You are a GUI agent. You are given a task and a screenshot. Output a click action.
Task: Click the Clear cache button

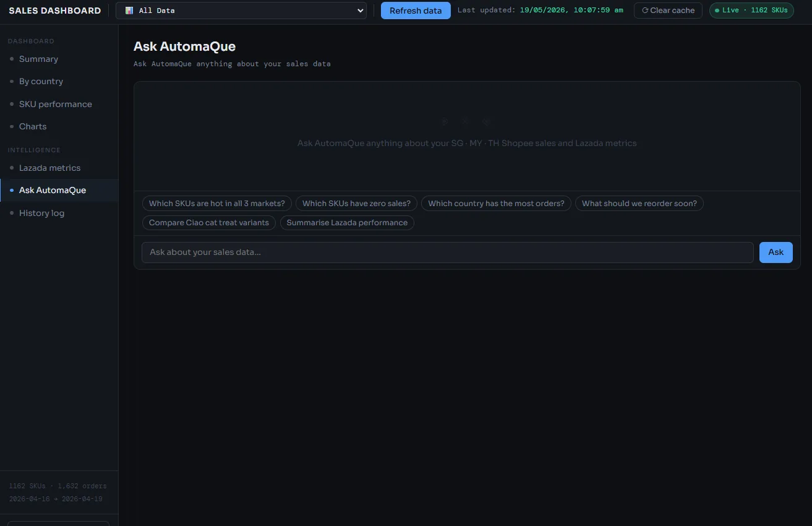pos(668,11)
